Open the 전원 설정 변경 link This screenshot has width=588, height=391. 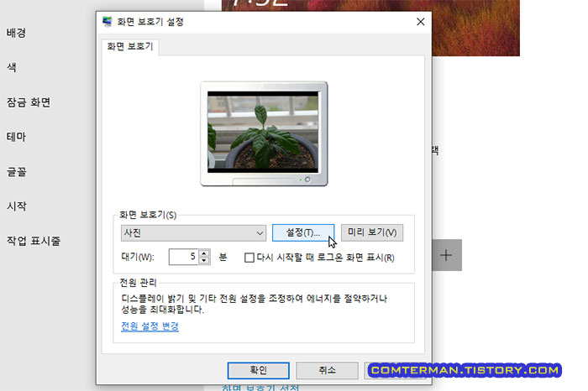pyautogui.click(x=150, y=326)
